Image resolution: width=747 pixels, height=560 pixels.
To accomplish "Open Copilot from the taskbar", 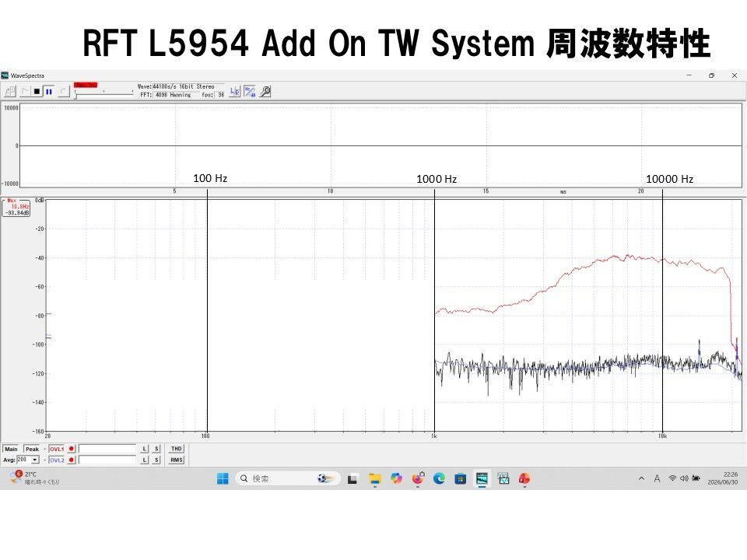I will pos(396,478).
